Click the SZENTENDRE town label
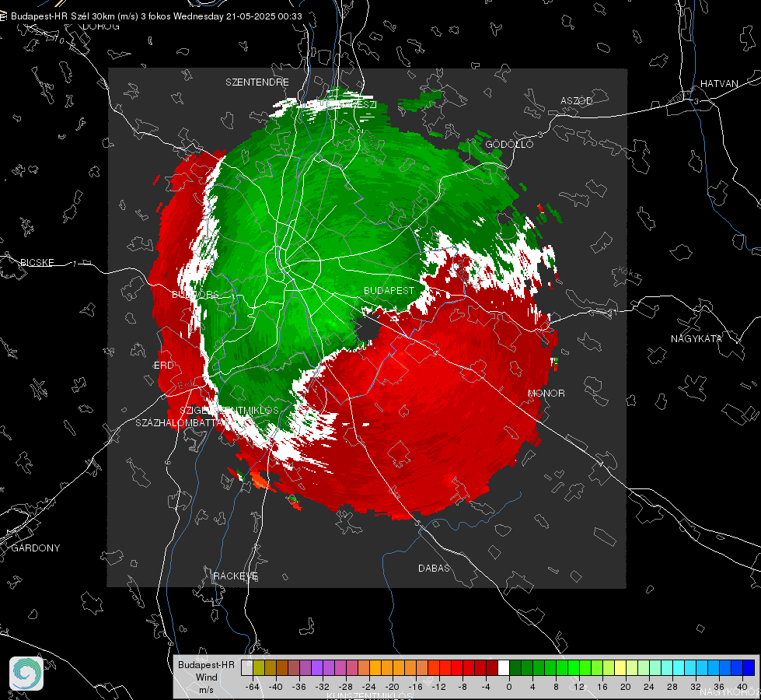761x700 pixels. 257,82
